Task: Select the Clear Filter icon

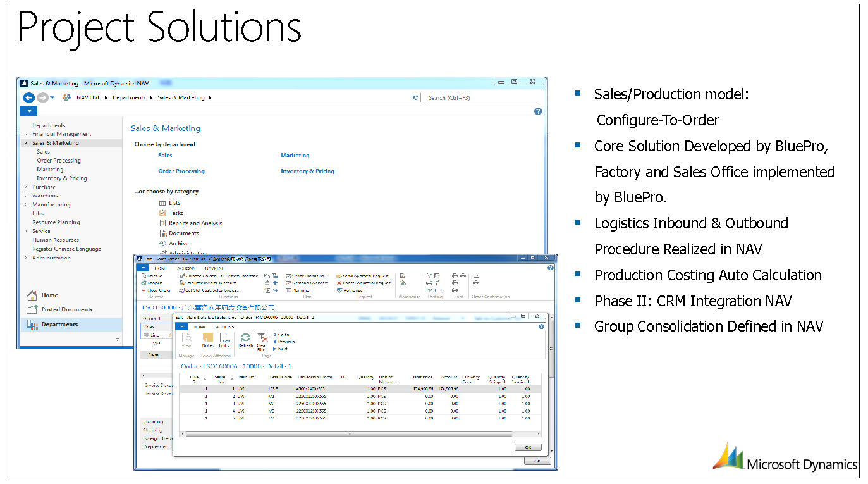Action: 262,340
